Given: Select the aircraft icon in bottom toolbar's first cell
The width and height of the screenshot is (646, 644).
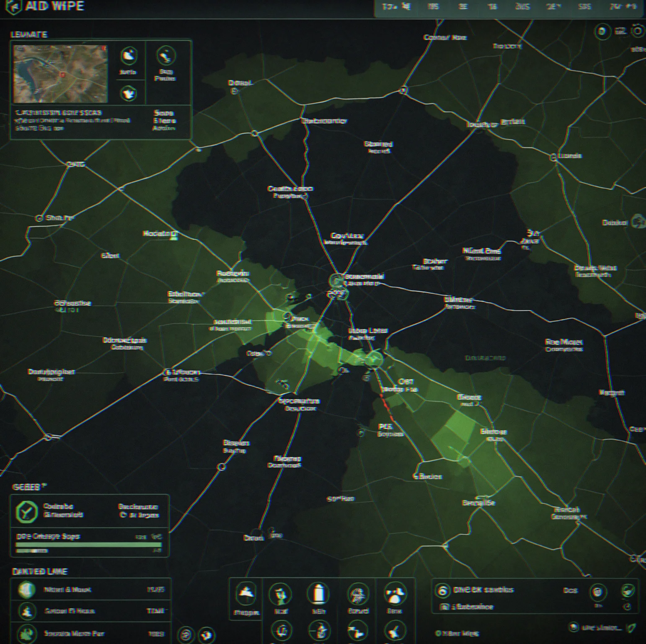Looking at the screenshot, I should pos(246,594).
